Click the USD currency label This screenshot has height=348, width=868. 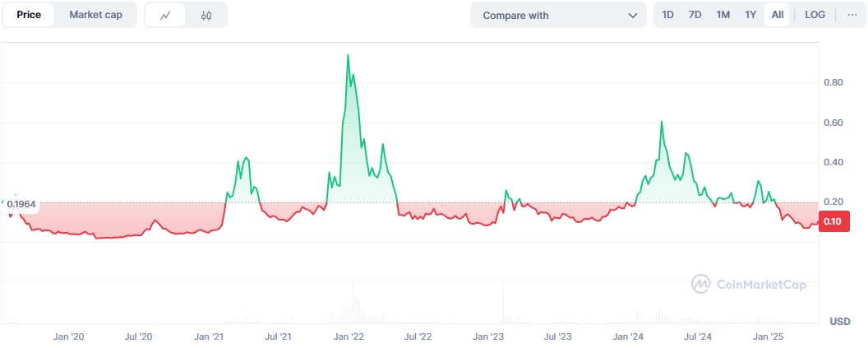pos(840,322)
